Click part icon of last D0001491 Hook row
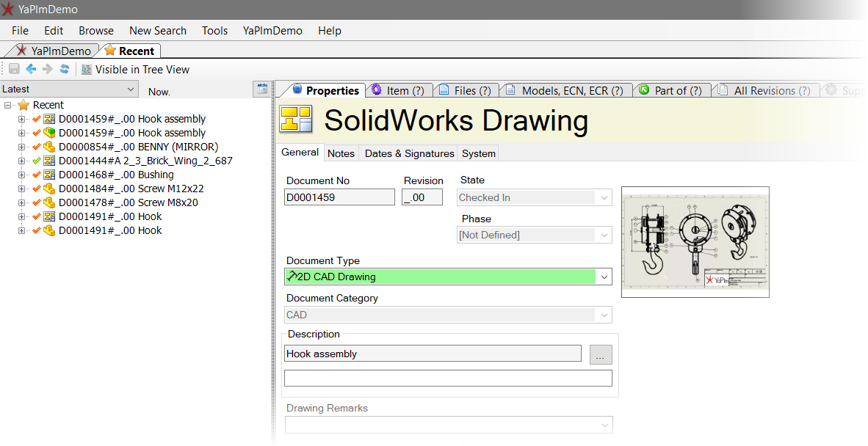Viewport: 868px width, 446px height. pos(49,230)
